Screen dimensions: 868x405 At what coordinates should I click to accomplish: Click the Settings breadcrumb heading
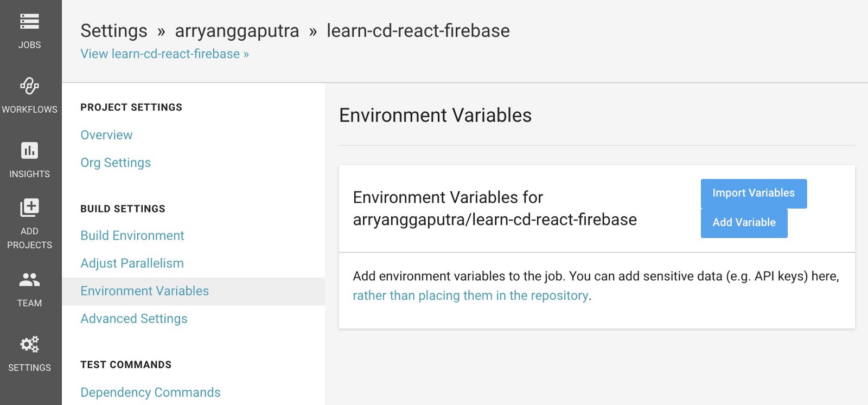click(114, 31)
